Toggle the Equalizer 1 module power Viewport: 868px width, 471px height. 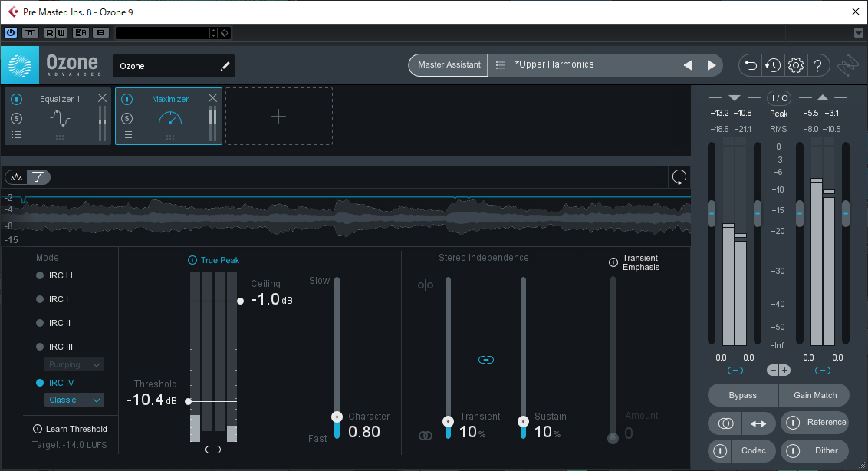pos(17,99)
